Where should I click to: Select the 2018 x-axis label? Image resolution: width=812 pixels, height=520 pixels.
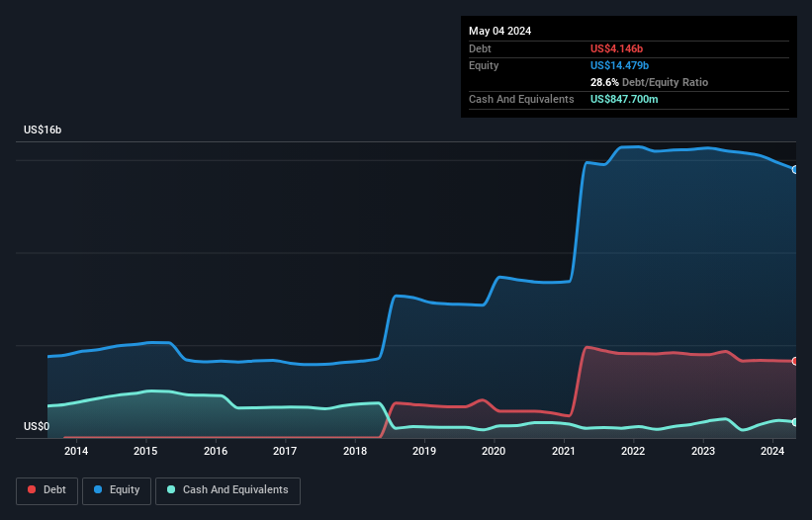click(355, 451)
